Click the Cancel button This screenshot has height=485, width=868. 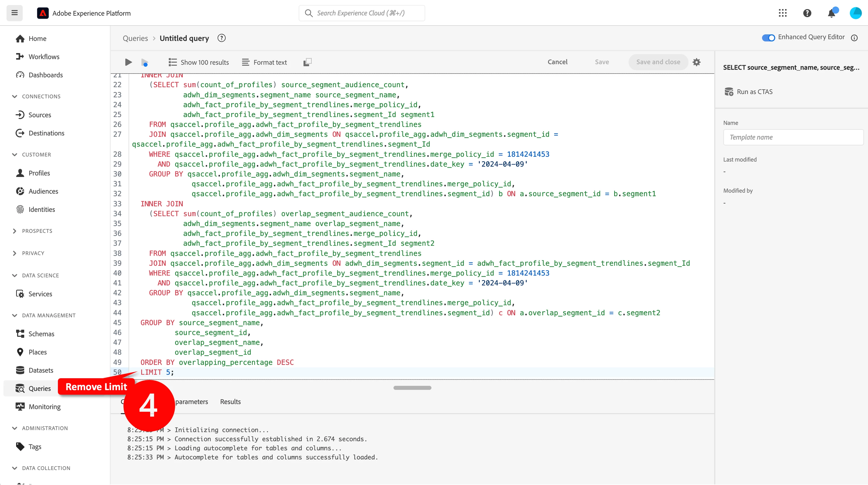[x=557, y=62]
